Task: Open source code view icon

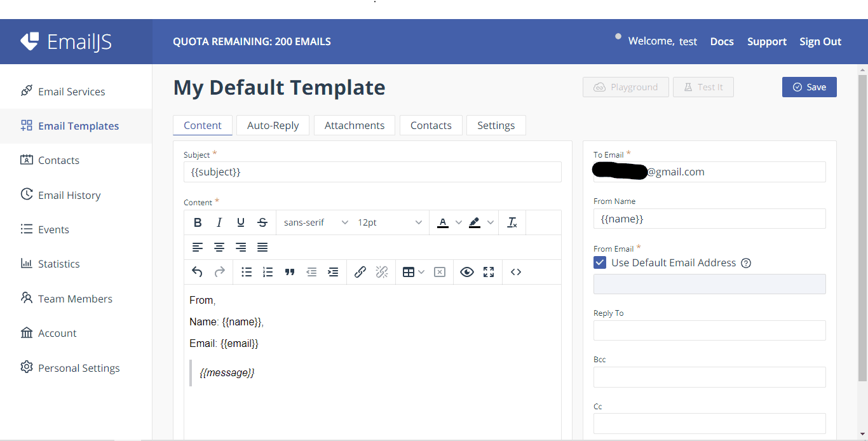Action: pyautogui.click(x=516, y=272)
